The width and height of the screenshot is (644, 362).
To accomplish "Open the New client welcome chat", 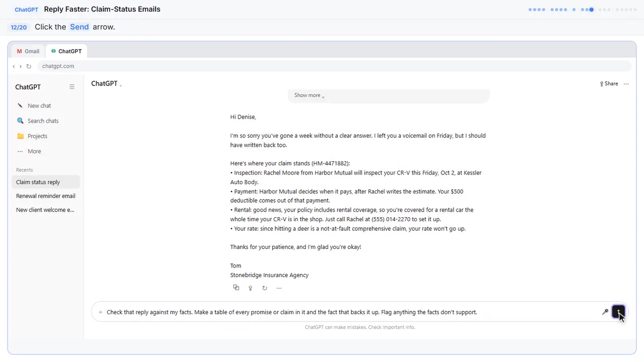I will click(x=45, y=210).
